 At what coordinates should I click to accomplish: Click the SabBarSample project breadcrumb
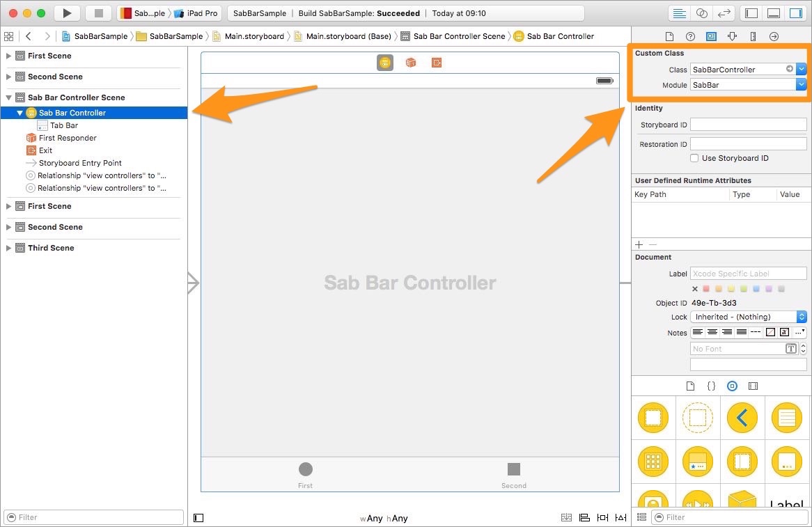[x=95, y=36]
